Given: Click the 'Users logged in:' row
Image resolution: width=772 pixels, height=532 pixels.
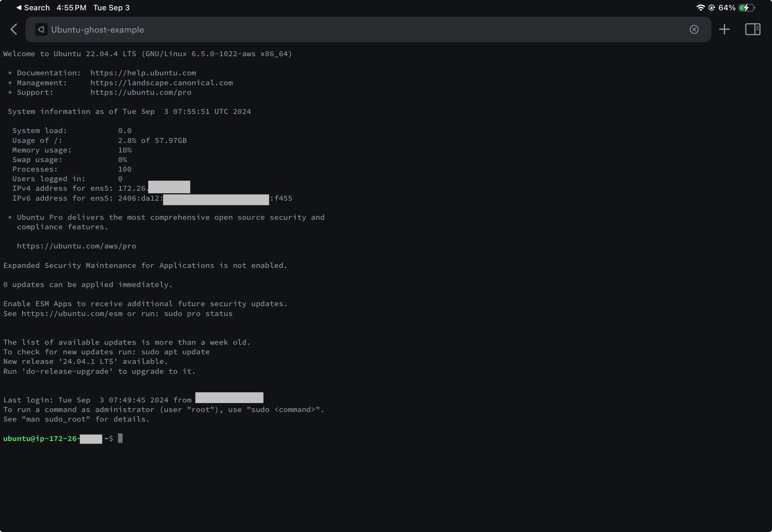Looking at the screenshot, I should pyautogui.click(x=67, y=179).
